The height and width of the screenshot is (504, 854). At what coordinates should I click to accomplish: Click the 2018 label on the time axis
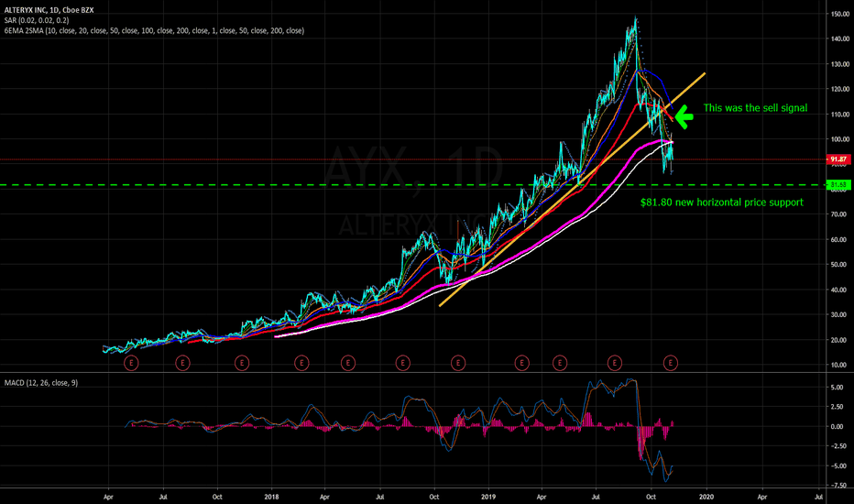click(x=271, y=497)
